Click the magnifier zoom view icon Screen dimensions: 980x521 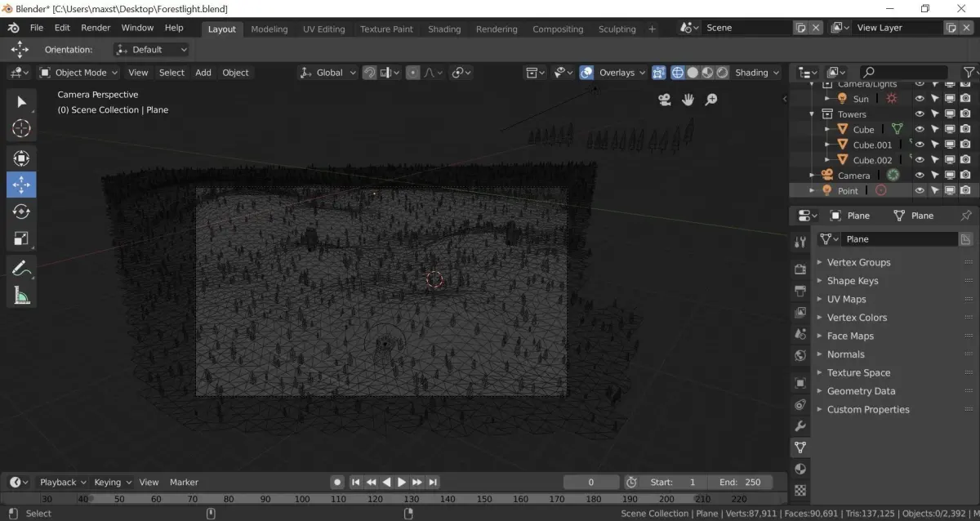[711, 100]
